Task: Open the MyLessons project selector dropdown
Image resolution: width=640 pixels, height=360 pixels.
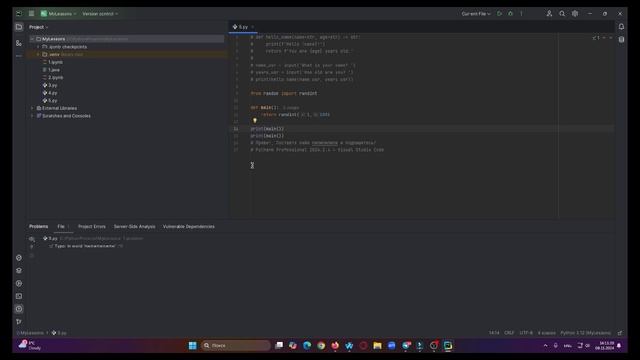Action: coord(58,13)
